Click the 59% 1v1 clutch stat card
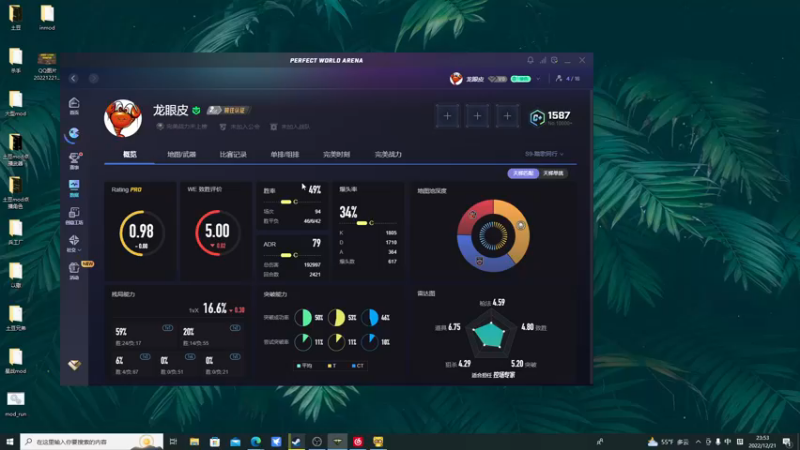 [142, 335]
